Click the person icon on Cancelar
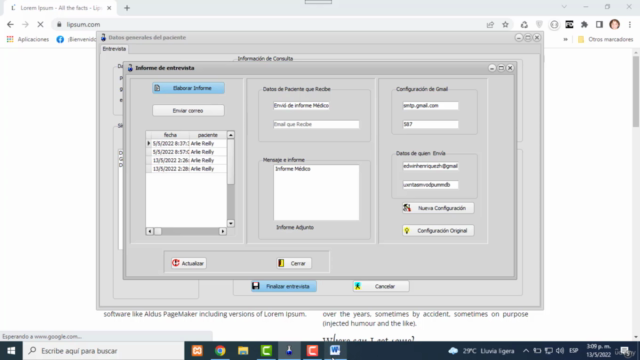Image resolution: width=640 pixels, height=360 pixels. coord(358,286)
